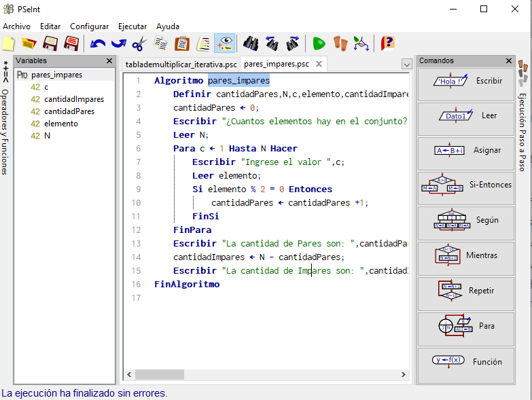Click the FinAlgoritmo line

(x=187, y=284)
